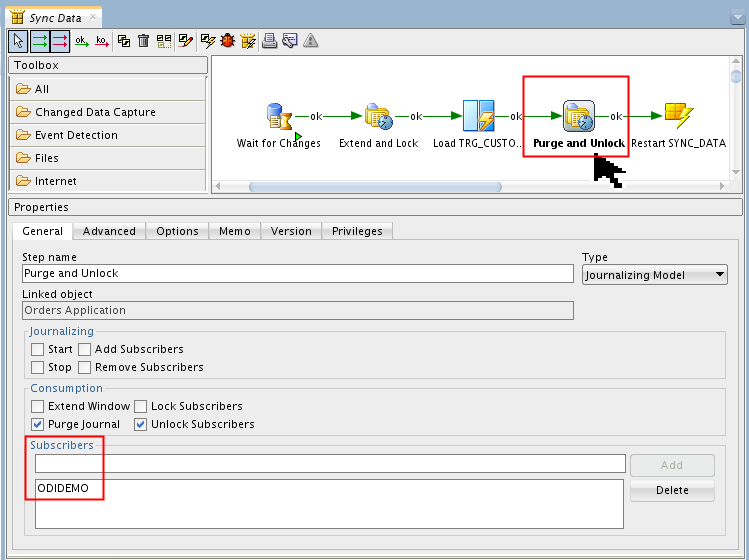Image resolution: width=749 pixels, height=560 pixels.
Task: Close the Sync Data tab
Action: pos(93,17)
